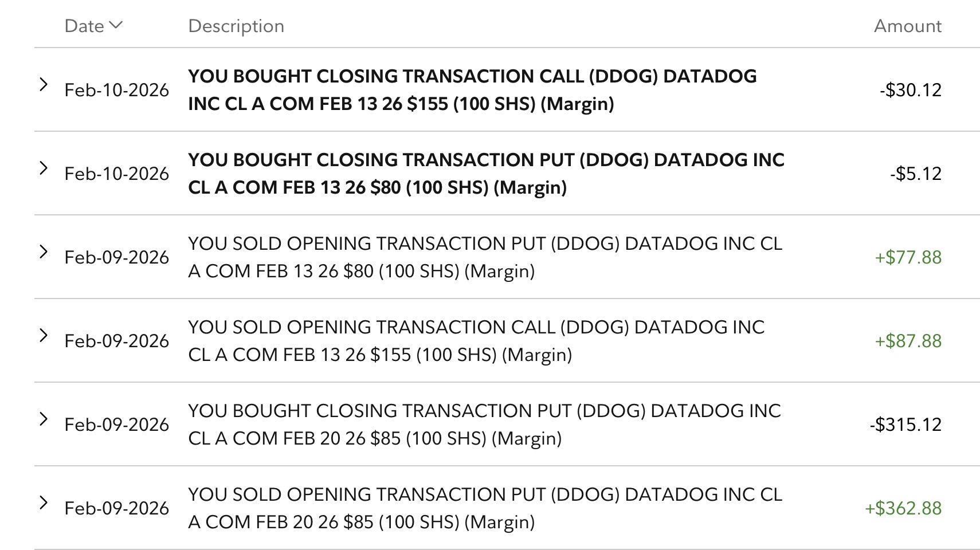Open bought closing PUT $80 description
Image resolution: width=980 pixels, height=550 pixels.
(x=485, y=174)
